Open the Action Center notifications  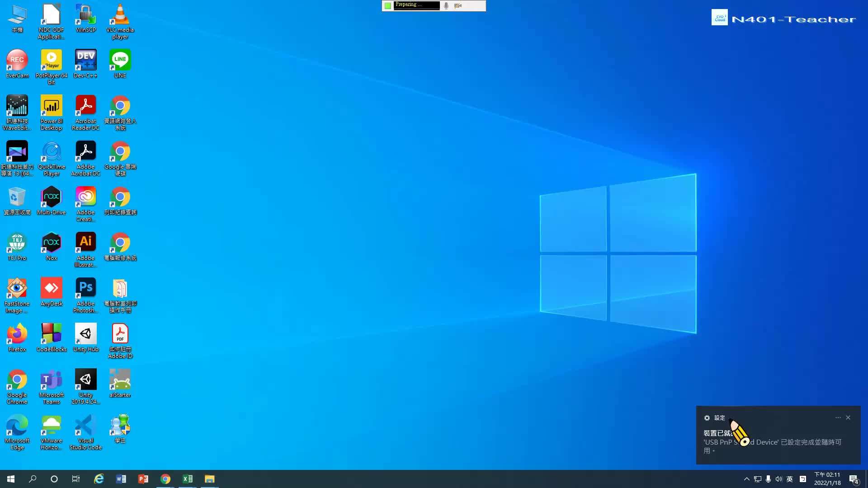point(854,479)
